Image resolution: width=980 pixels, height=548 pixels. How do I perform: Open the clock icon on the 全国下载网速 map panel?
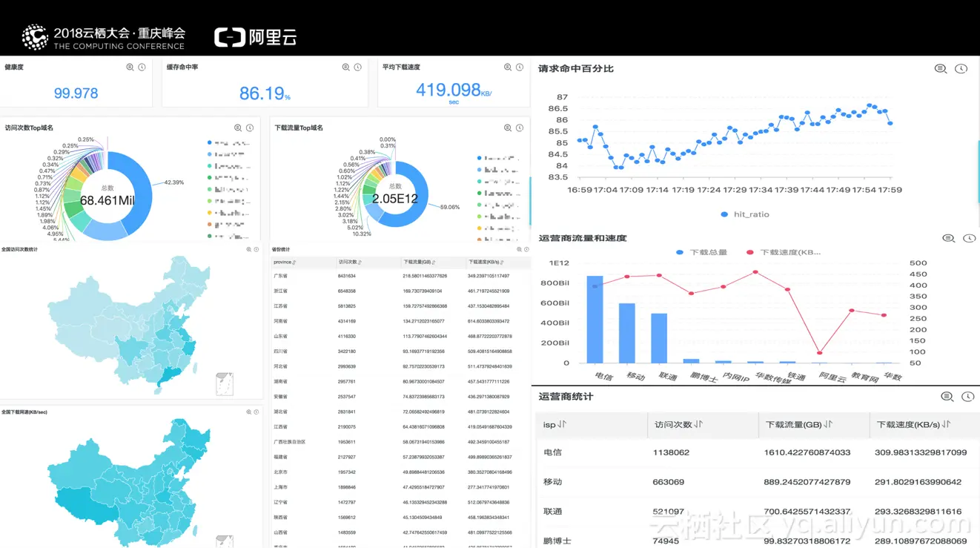click(256, 412)
